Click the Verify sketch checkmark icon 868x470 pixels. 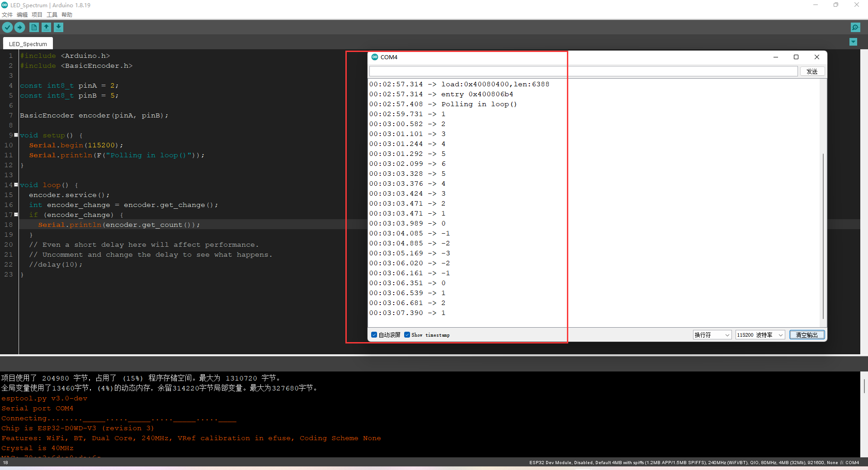tap(7, 28)
